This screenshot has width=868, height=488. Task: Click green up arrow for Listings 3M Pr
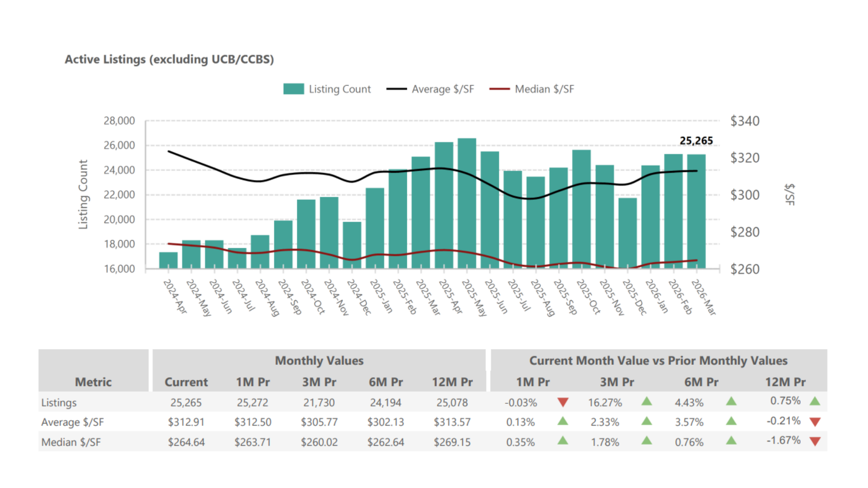pos(646,401)
